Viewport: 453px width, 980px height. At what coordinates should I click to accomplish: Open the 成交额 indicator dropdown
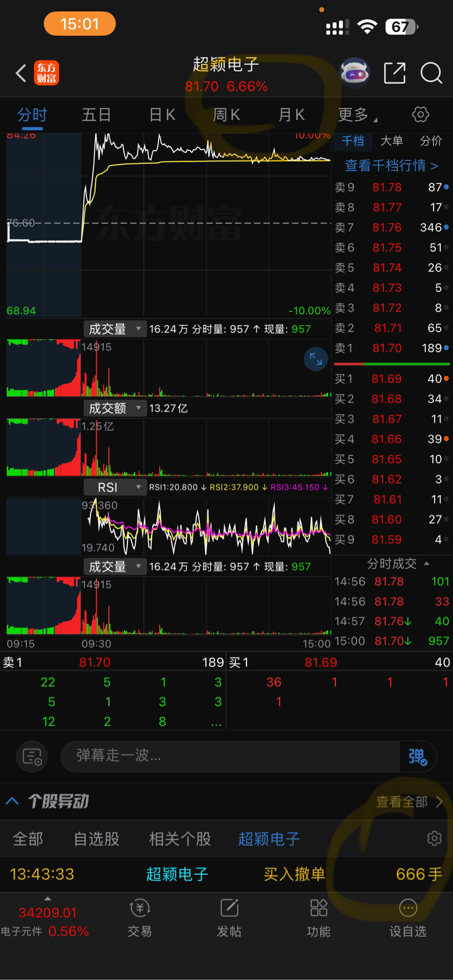[x=114, y=408]
